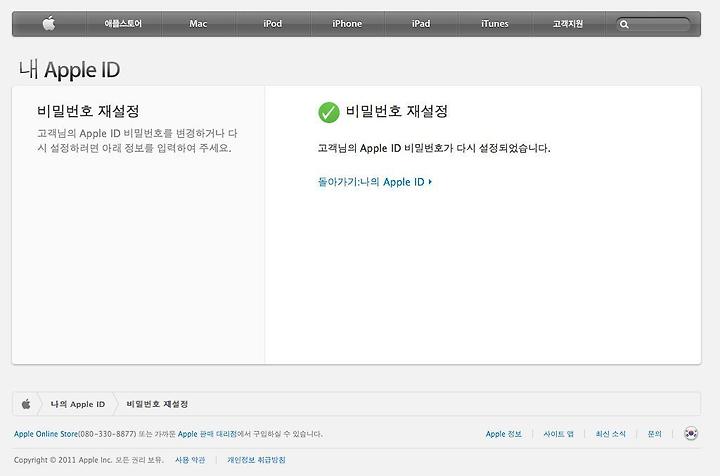720x476 pixels.
Task: Go to iTunes in top navigation
Action: (495, 23)
